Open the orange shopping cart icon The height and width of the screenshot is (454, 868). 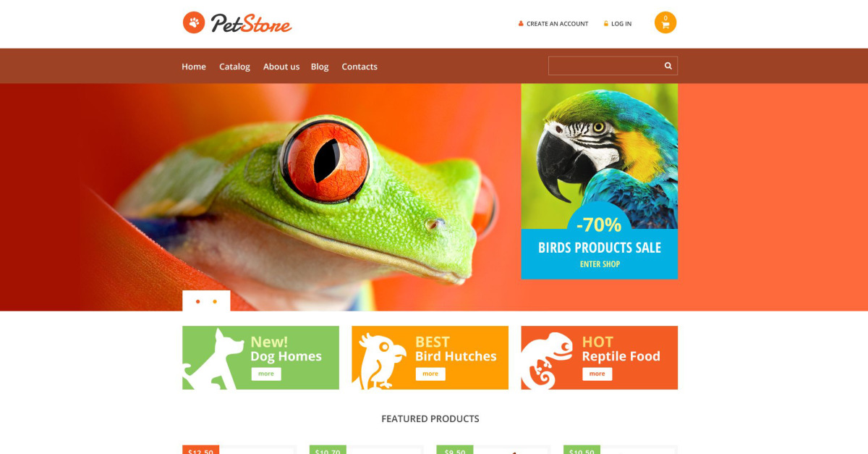click(665, 22)
